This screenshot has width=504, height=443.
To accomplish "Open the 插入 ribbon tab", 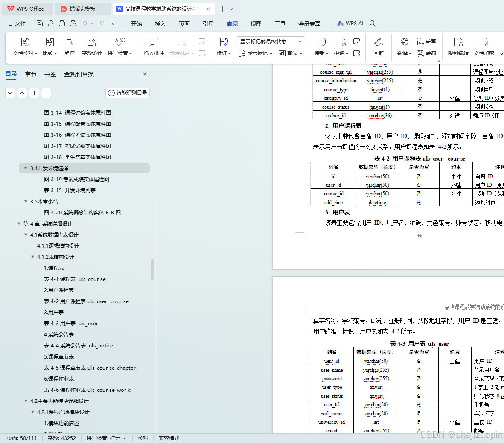I will [x=160, y=24].
